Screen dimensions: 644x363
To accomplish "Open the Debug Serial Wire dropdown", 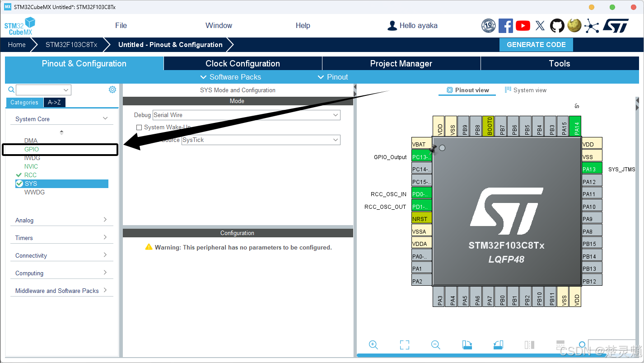I will pos(246,115).
